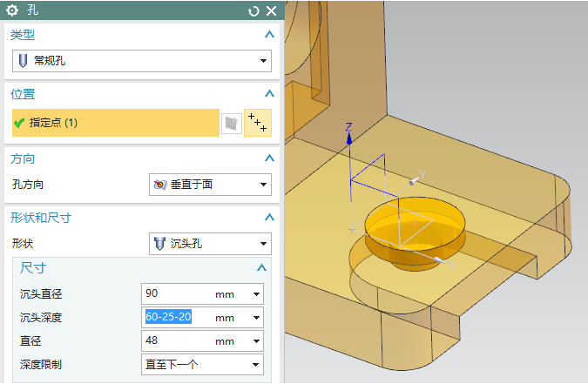Screen dimensions: 588x384
Task: Click the sketch section icon beside 指定点
Action: (x=230, y=124)
